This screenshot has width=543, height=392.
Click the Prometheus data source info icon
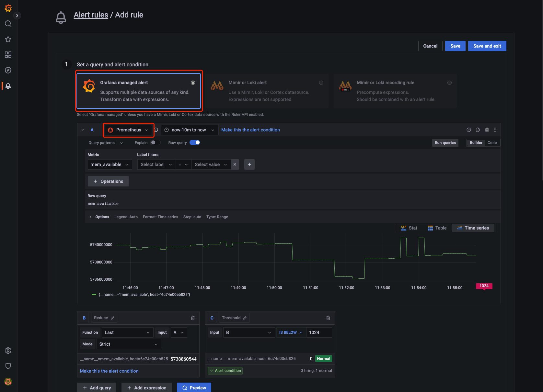[x=156, y=130]
